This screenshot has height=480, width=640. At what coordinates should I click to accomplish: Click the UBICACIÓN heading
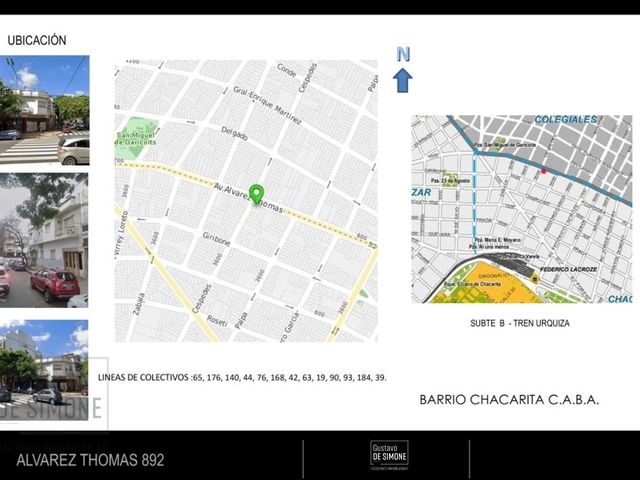[x=37, y=40]
